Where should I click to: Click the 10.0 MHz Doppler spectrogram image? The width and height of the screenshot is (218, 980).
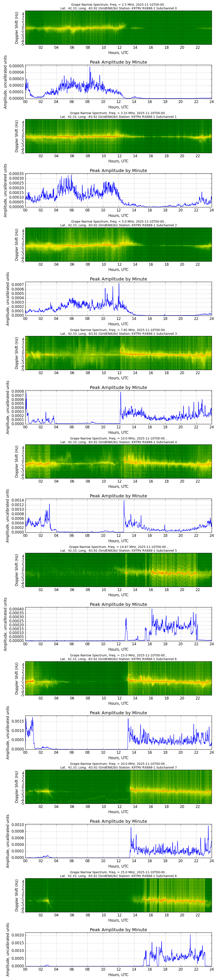(118, 461)
